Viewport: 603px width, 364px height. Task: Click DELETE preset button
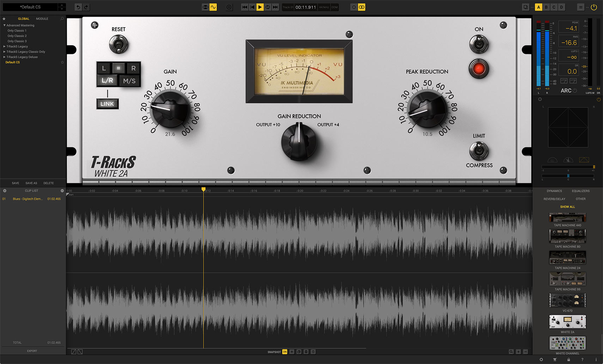coord(49,183)
